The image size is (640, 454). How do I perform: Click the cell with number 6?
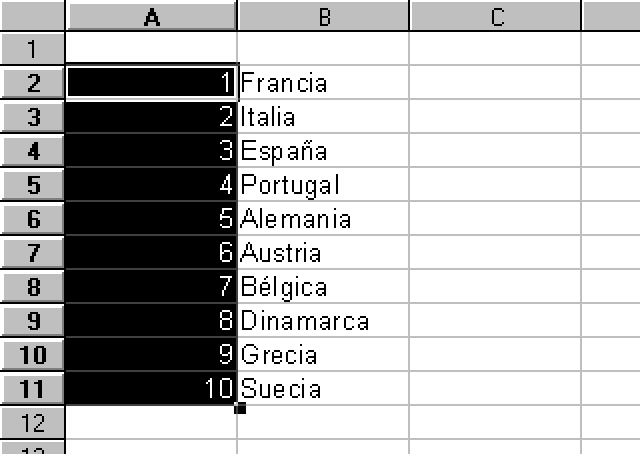click(151, 253)
